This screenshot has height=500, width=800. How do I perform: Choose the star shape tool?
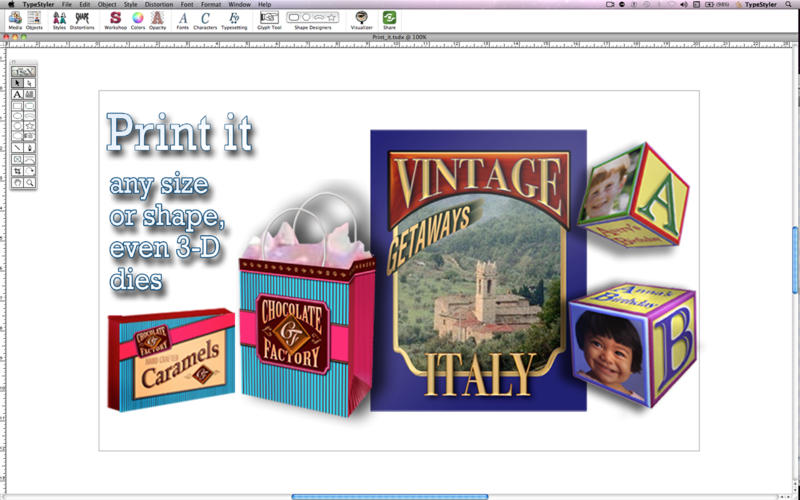point(30,127)
